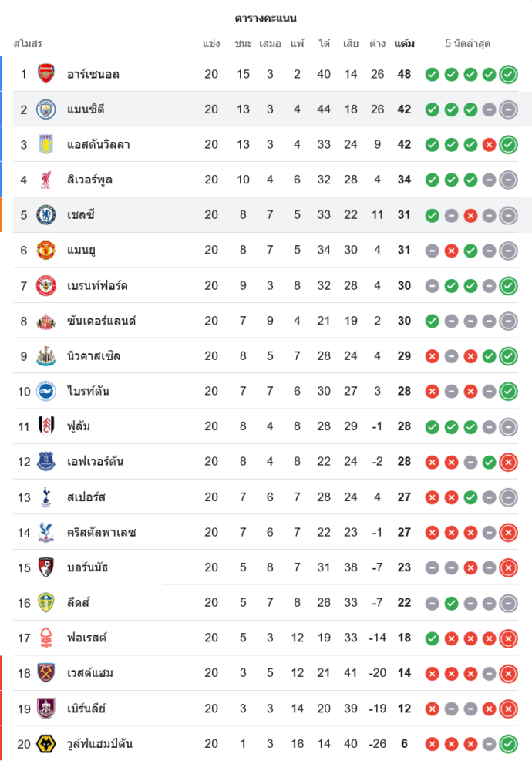Image resolution: width=532 pixels, height=771 pixels.
Task: Click Wolves' latest match win indicator
Action: [x=508, y=744]
